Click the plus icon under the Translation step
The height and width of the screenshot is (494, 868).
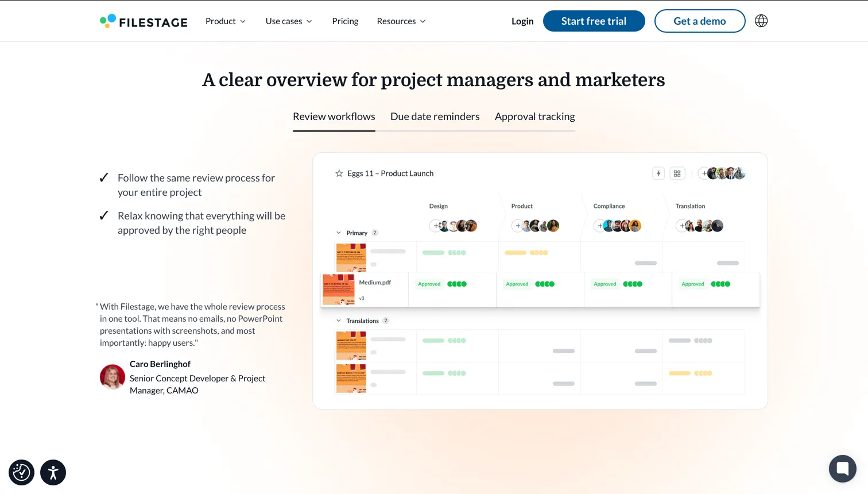click(x=682, y=225)
